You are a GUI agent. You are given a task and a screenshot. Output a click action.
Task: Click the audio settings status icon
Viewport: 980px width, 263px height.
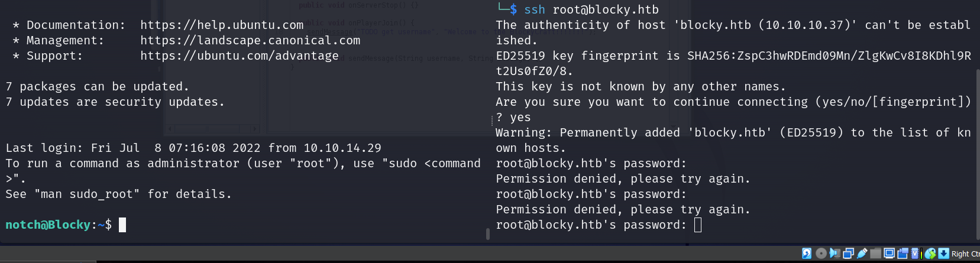click(835, 254)
